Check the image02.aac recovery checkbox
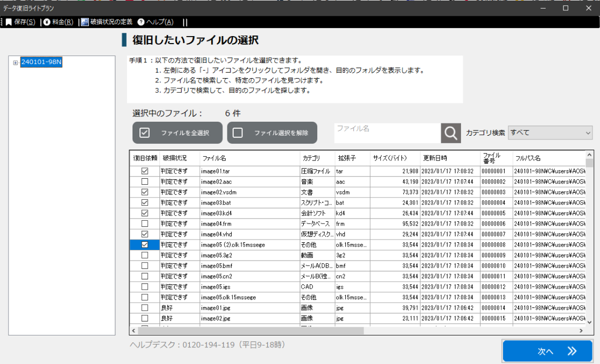Screen dimensions: 600x364 click(144, 181)
